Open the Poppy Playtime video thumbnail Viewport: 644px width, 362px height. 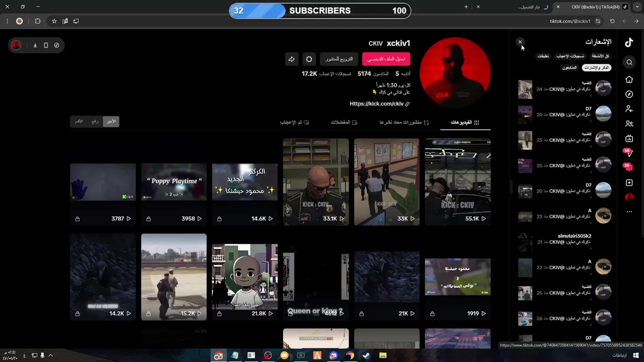coord(174,182)
